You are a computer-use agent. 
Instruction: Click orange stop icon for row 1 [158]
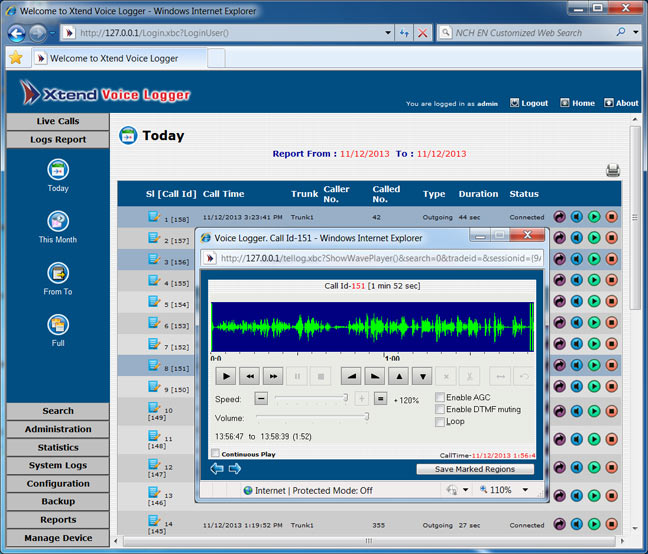pos(612,216)
